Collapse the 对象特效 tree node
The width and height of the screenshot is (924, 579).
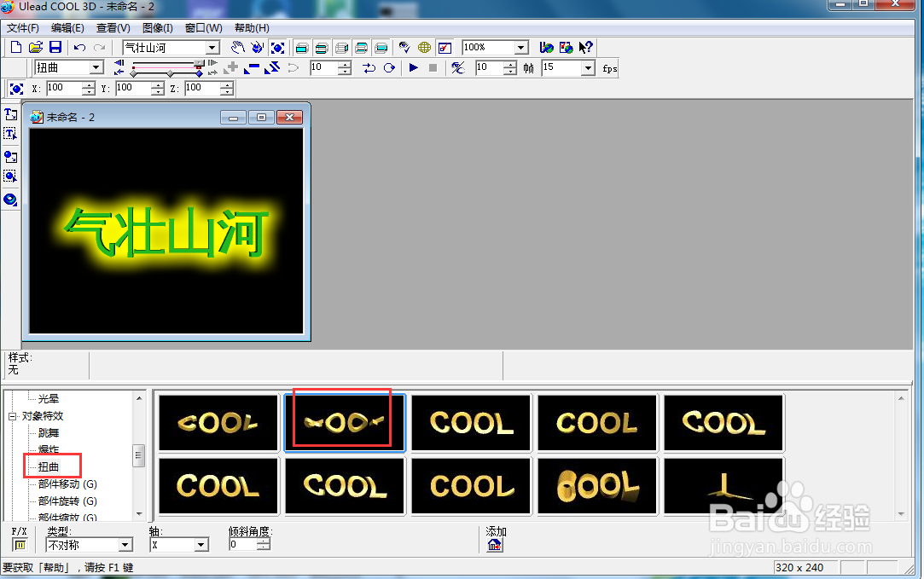(x=12, y=416)
